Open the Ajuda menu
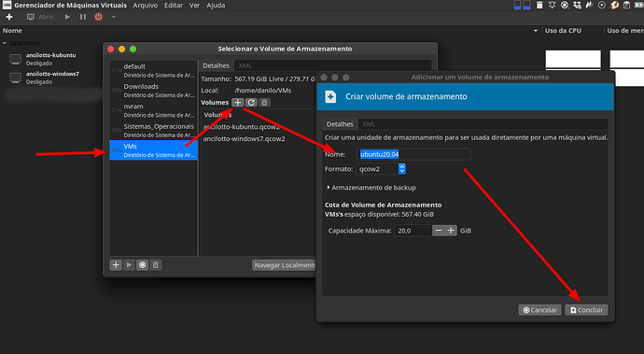 tap(216, 6)
